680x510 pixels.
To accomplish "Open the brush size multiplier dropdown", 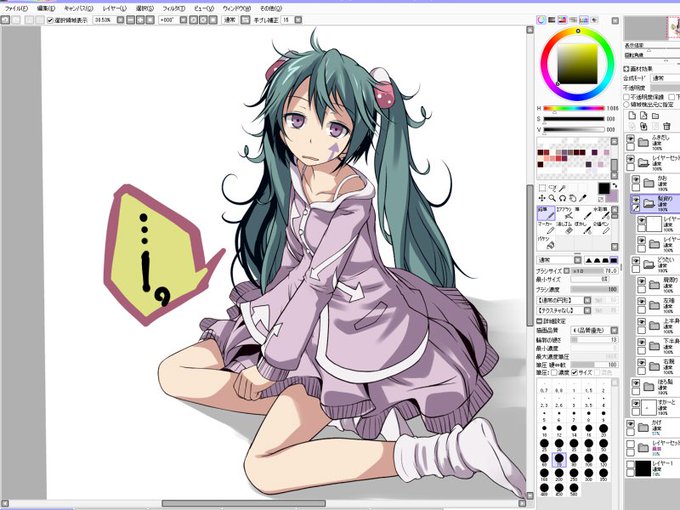I will tap(567, 271).
